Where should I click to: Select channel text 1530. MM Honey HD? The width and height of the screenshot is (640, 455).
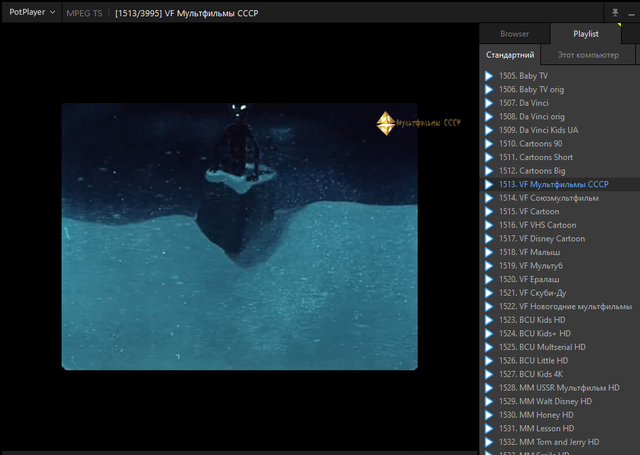536,415
